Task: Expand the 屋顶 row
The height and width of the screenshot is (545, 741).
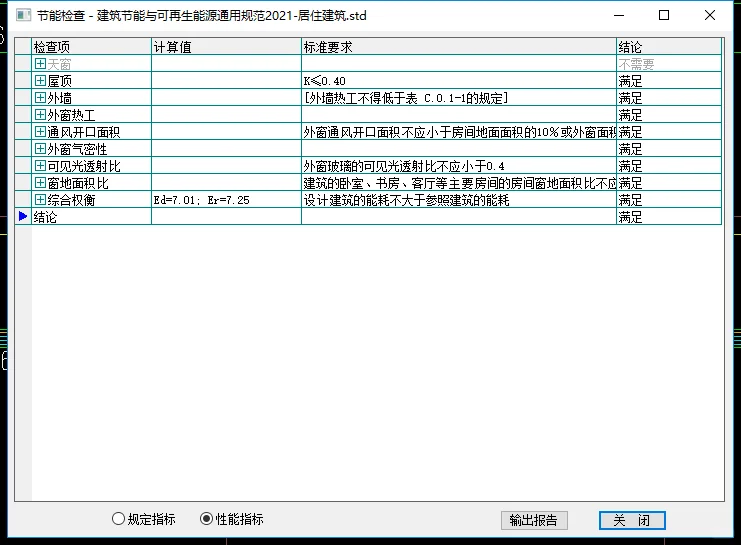Action: coord(40,80)
